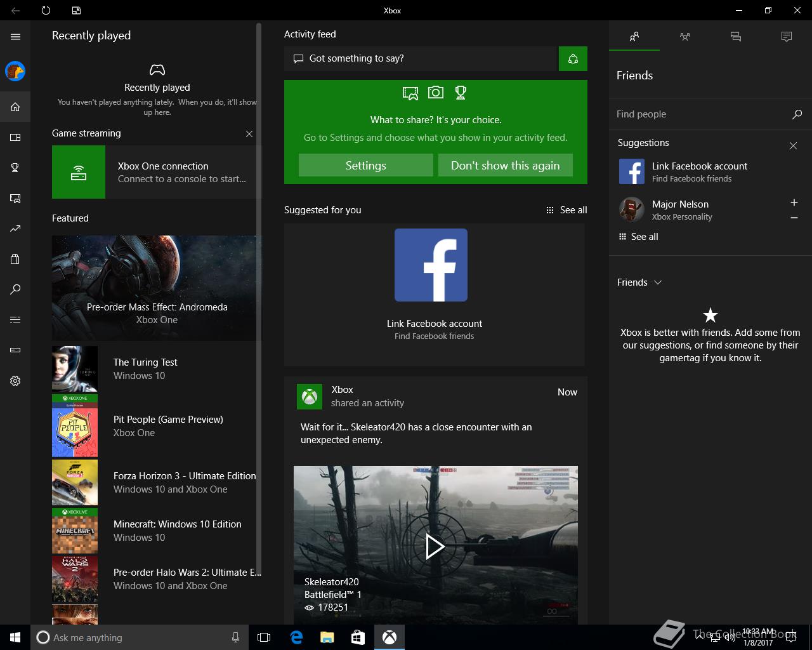Open Forza Horizon 3 Ultimate Edition entry
The height and width of the screenshot is (650, 812).
click(157, 482)
